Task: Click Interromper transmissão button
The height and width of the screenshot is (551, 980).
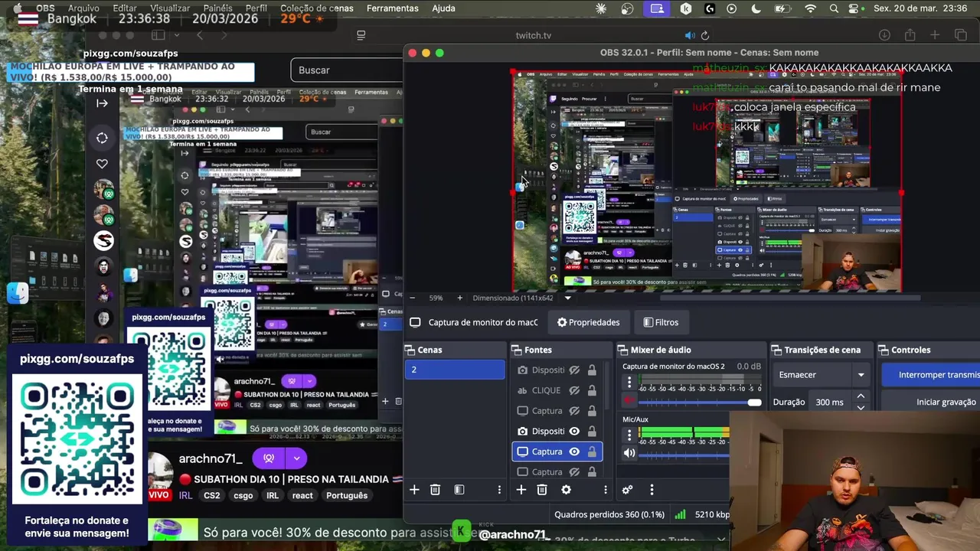Action: pos(929,375)
